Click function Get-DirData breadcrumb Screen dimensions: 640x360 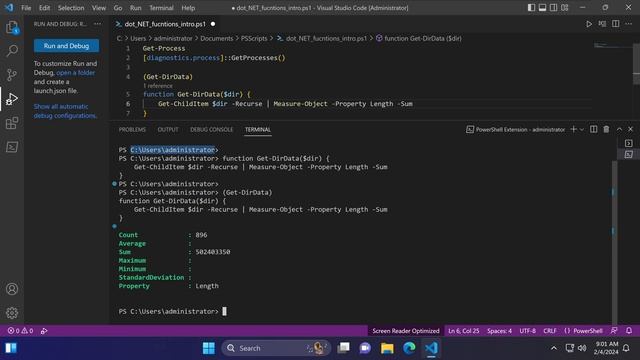click(419, 38)
